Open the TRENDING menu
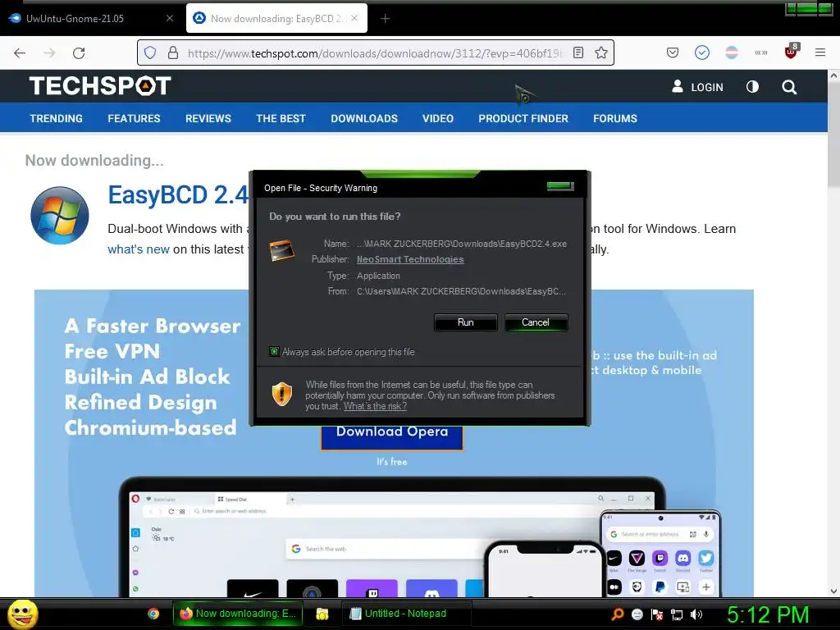The width and height of the screenshot is (840, 630). 57,118
